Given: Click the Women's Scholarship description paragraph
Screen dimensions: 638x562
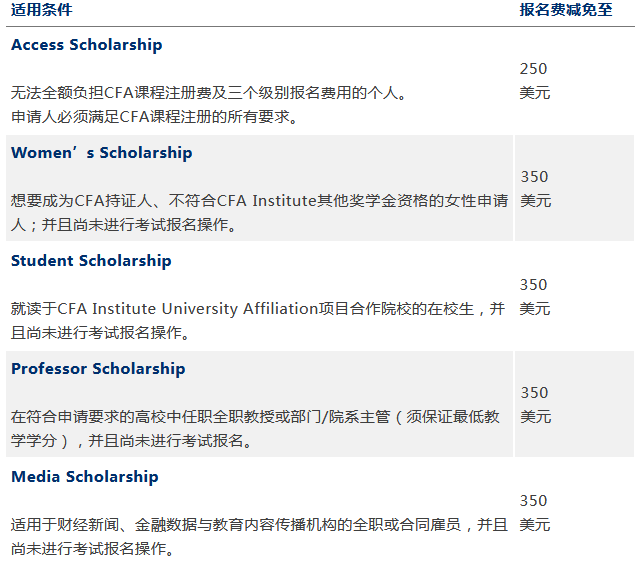Looking at the screenshot, I should click(258, 212).
